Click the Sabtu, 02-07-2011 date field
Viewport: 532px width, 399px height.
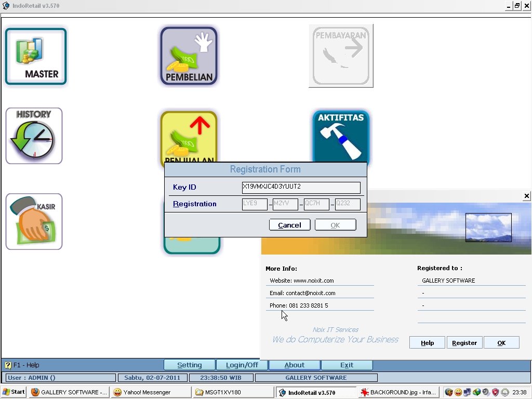[152, 378]
